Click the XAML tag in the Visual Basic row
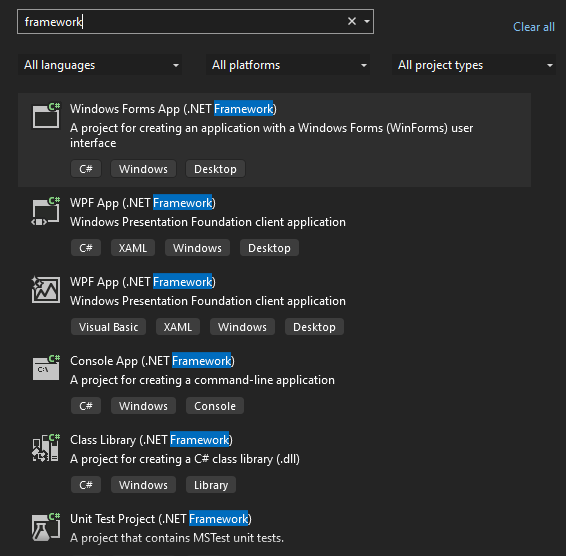The height and width of the screenshot is (556, 566). [x=178, y=327]
